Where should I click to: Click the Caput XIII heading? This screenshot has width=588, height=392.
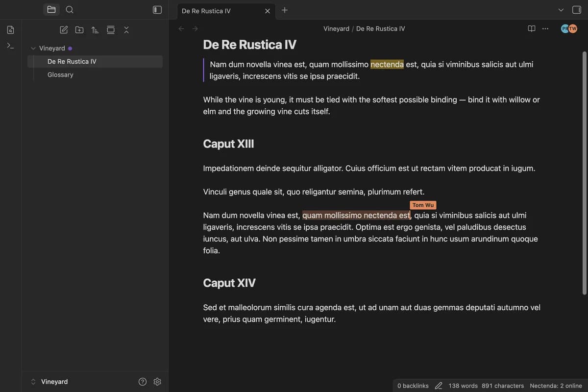tap(228, 144)
